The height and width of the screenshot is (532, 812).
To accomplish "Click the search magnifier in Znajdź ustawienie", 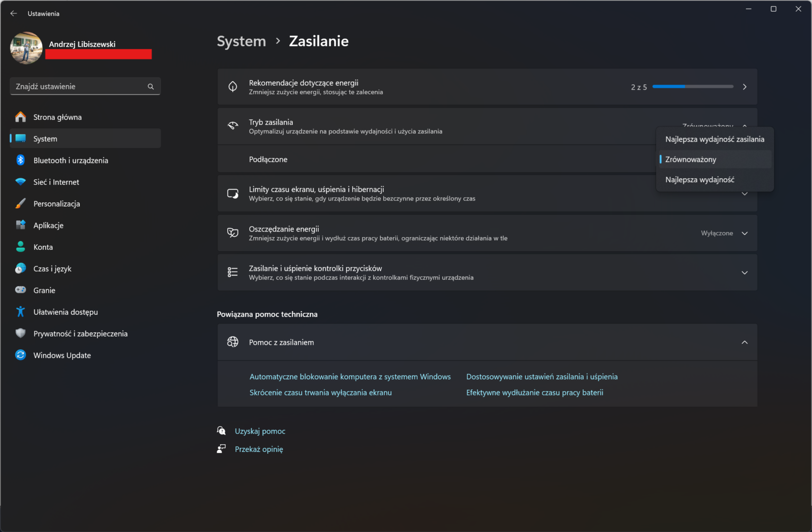I will [x=151, y=86].
